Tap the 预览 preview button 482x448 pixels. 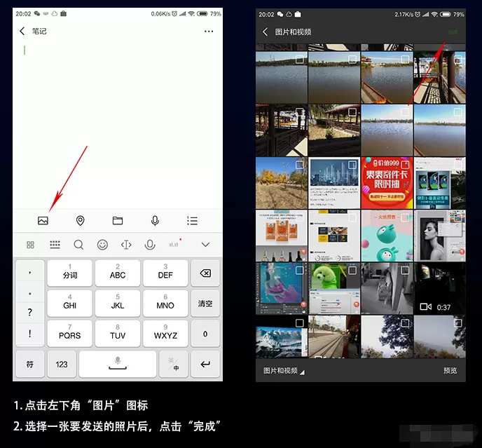450,370
